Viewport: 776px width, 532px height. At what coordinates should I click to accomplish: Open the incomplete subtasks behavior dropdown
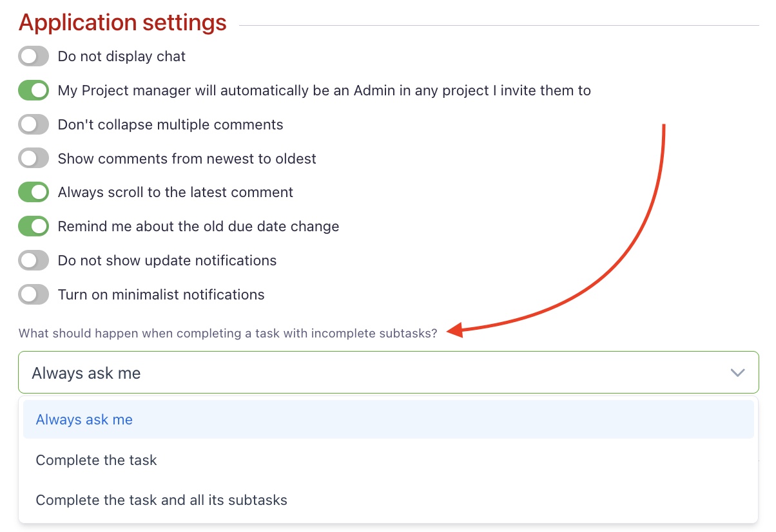point(387,372)
